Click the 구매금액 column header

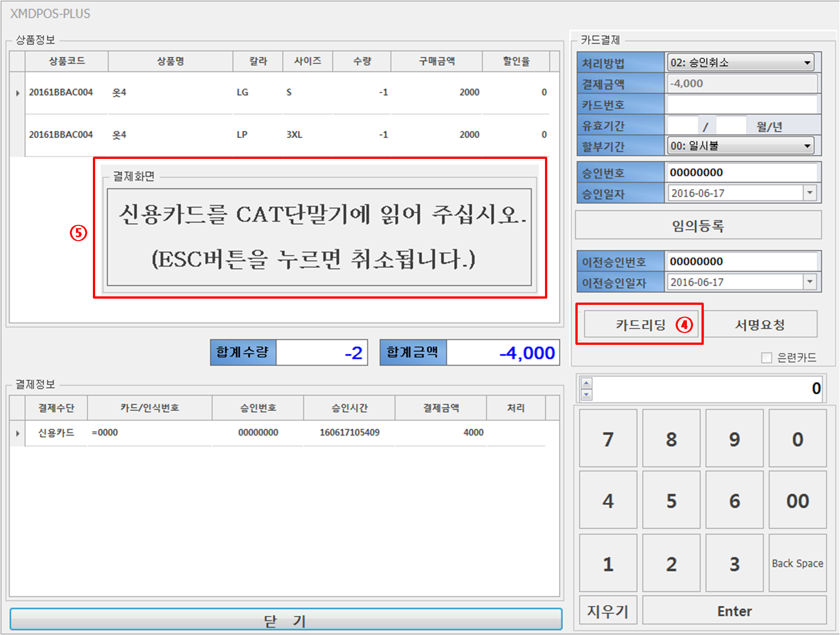pos(437,61)
